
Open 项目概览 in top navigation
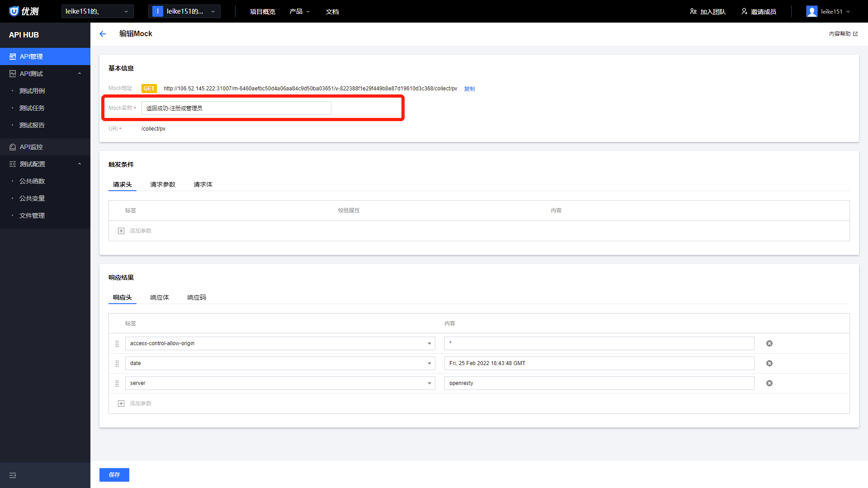[x=263, y=12]
